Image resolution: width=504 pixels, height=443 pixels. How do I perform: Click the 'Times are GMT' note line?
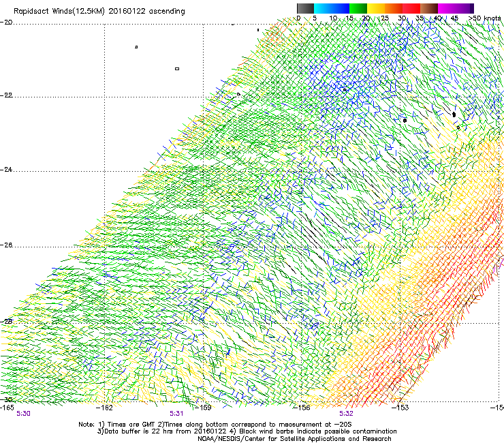point(215,425)
